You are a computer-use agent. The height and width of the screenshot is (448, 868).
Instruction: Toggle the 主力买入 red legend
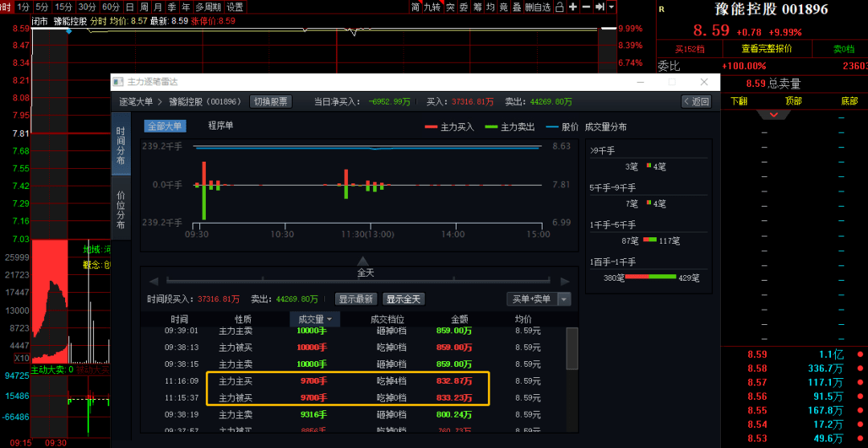coord(450,127)
